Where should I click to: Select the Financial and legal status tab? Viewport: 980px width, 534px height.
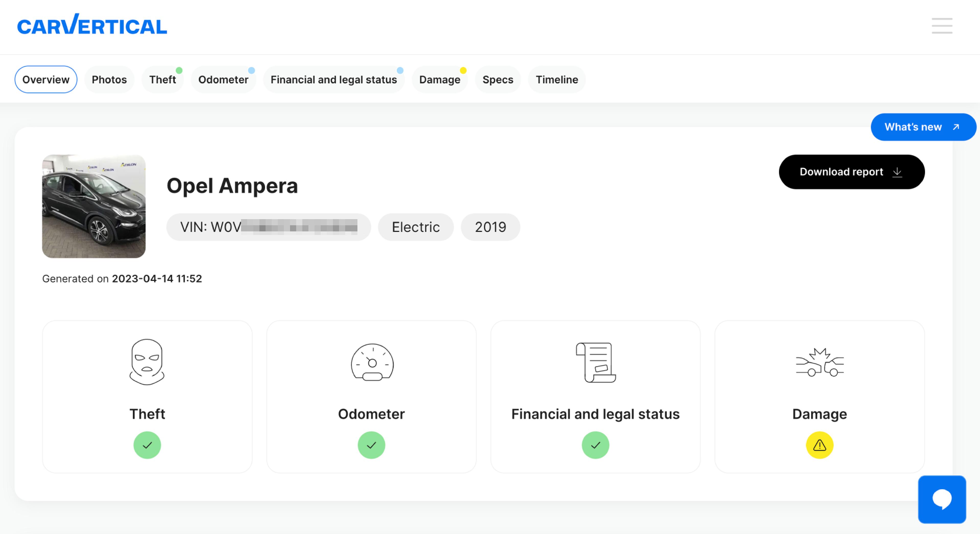(333, 80)
